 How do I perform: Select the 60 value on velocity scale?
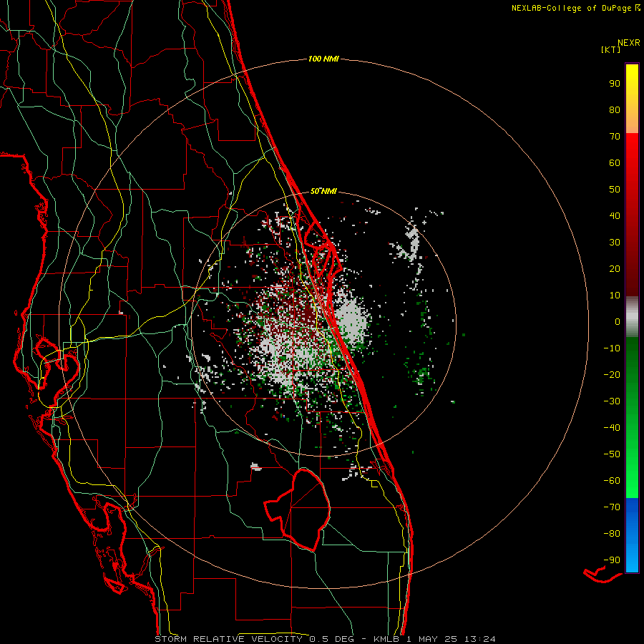click(x=615, y=163)
